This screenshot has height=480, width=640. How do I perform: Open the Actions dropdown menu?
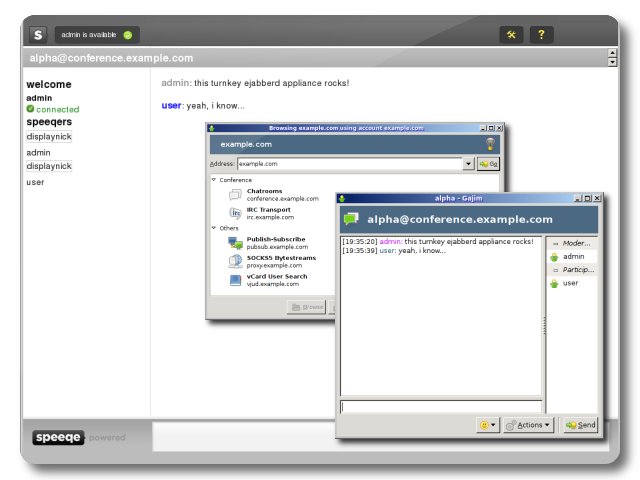click(x=528, y=425)
